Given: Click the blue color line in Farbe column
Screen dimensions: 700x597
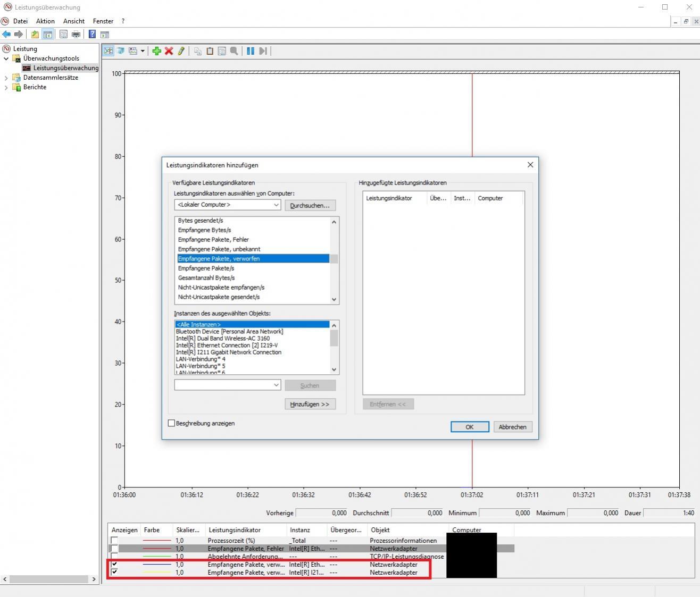Looking at the screenshot, I should tap(157, 564).
